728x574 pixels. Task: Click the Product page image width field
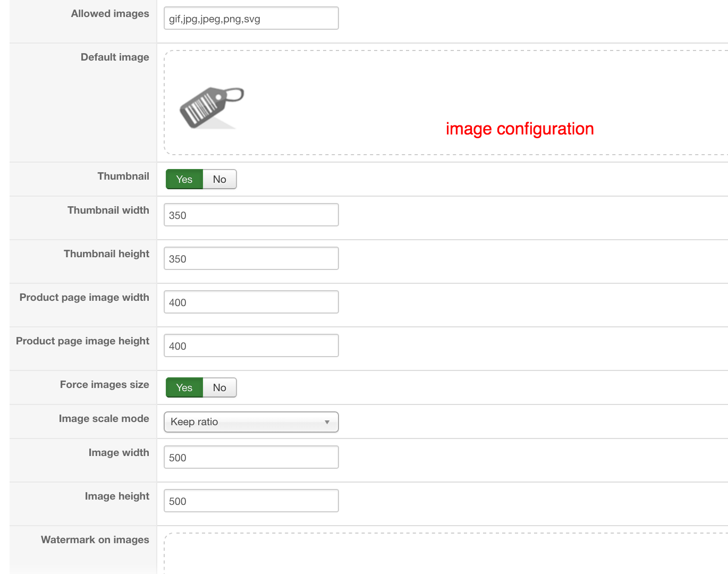coord(251,302)
